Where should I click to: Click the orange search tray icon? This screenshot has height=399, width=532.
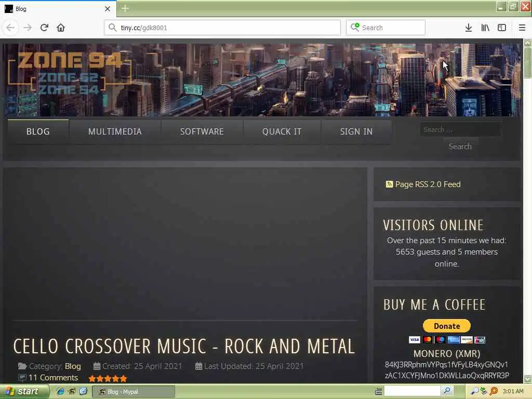click(x=494, y=391)
